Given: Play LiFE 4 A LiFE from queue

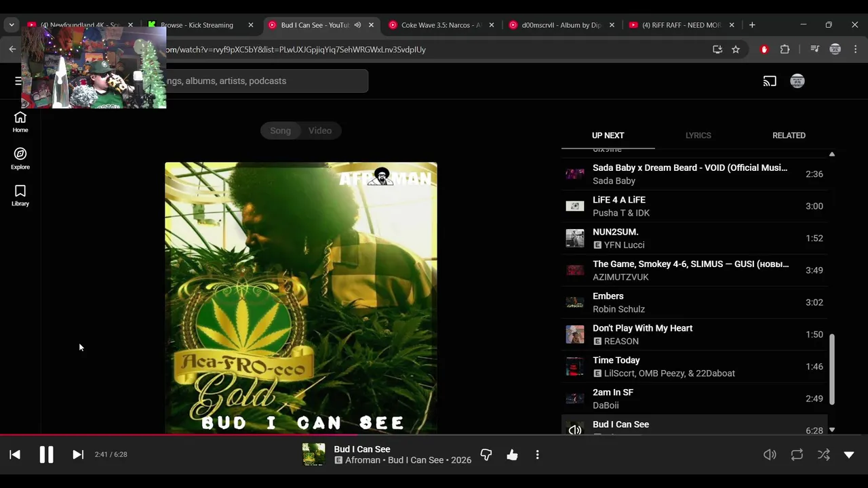Looking at the screenshot, I should click(x=694, y=206).
